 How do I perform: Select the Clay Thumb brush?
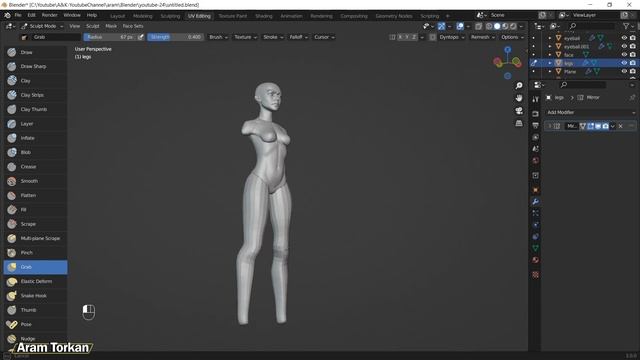click(35, 109)
